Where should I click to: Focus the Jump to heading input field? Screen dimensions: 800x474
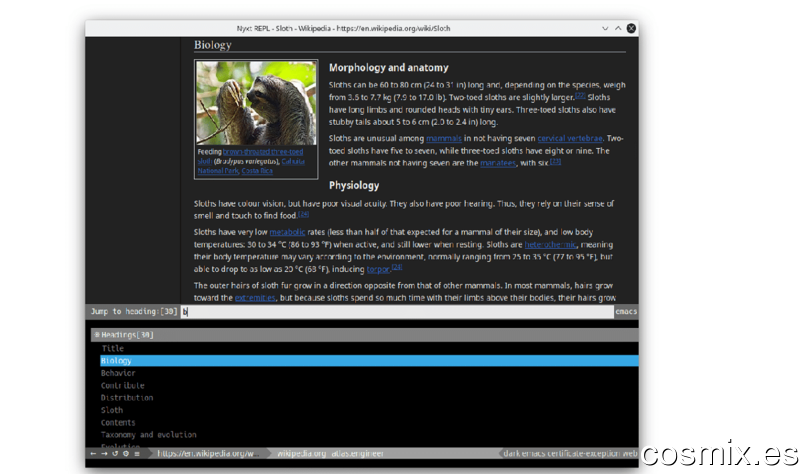[397, 311]
